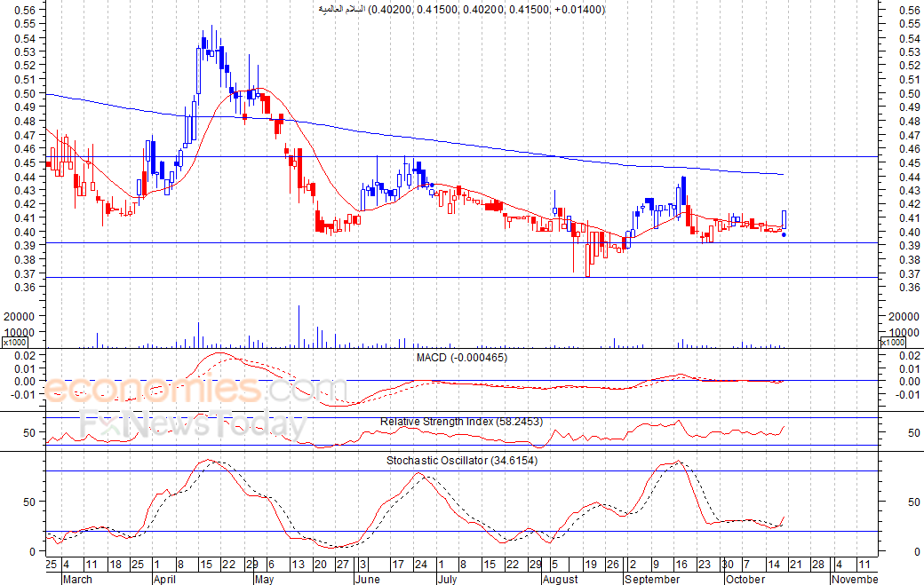
Task: Click the Relative Strength Index label
Action: pos(462,421)
